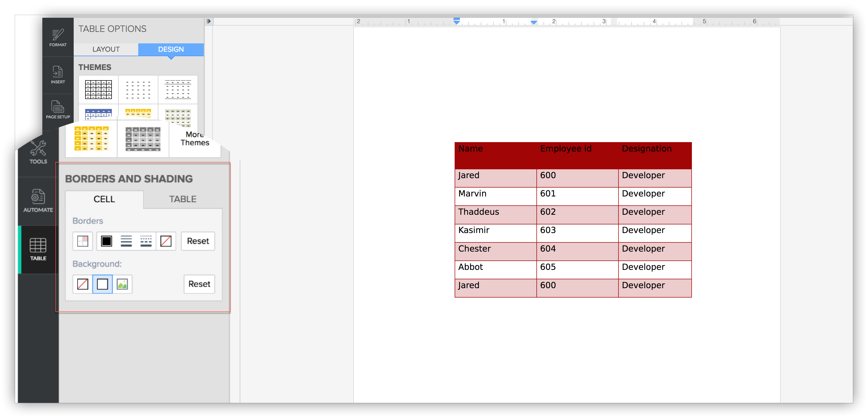Open the Automate sidebar section
The width and height of the screenshot is (868, 418).
(x=38, y=201)
